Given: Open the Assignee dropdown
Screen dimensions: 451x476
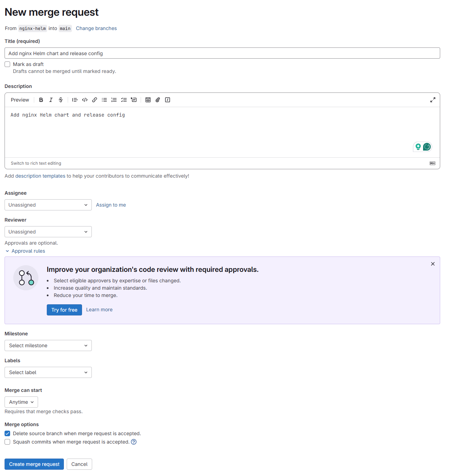Looking at the screenshot, I should pos(48,205).
